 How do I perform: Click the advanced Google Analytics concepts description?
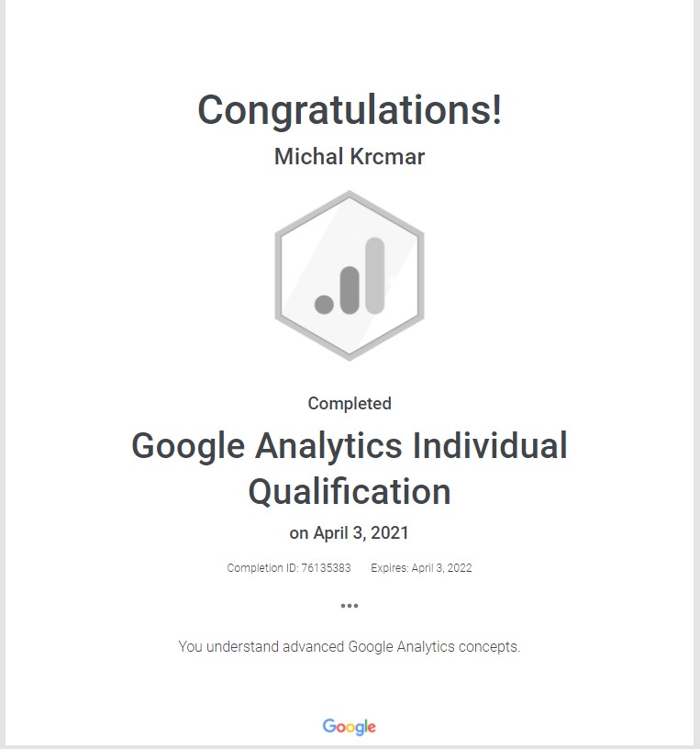coord(350,647)
